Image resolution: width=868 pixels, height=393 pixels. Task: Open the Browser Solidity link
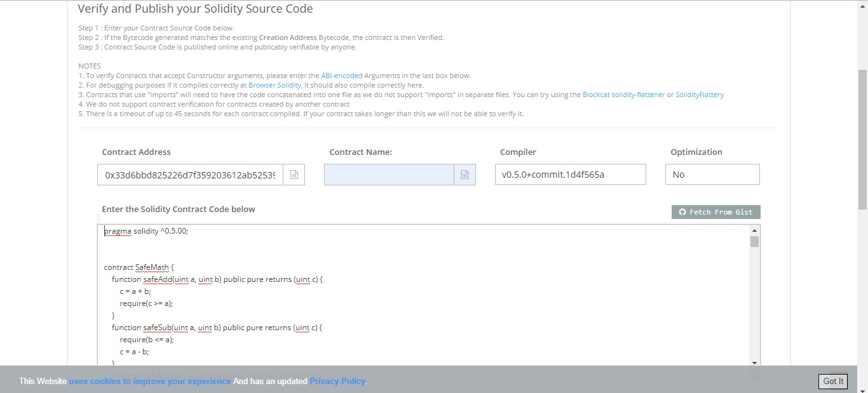click(x=275, y=85)
